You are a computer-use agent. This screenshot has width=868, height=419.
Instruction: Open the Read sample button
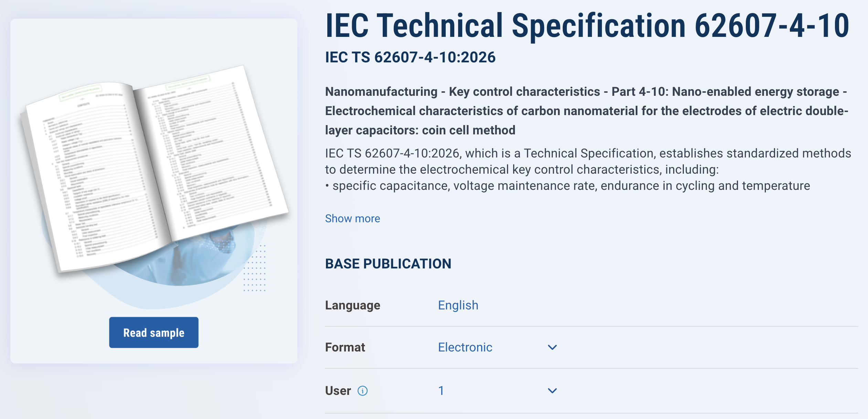154,333
